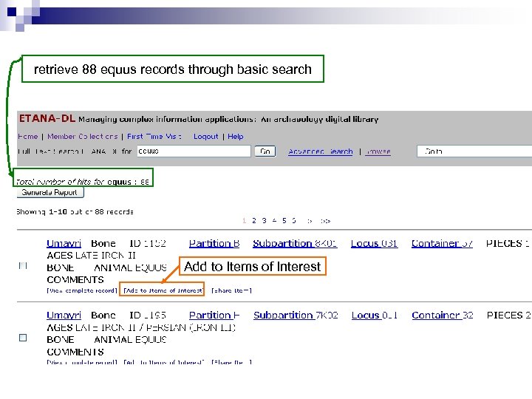
Task: Open Partition F link
Action: [x=214, y=316]
